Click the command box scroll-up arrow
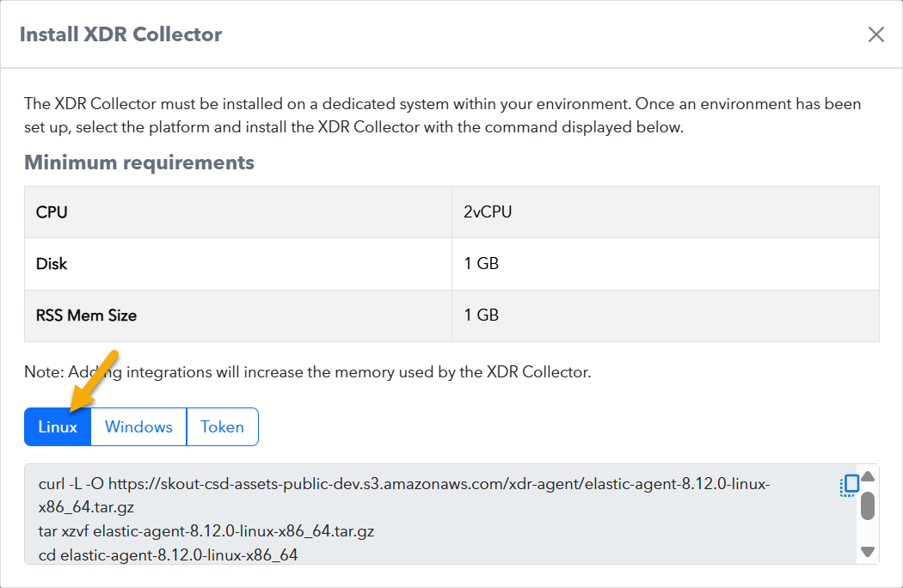The height and width of the screenshot is (588, 903). (x=868, y=477)
